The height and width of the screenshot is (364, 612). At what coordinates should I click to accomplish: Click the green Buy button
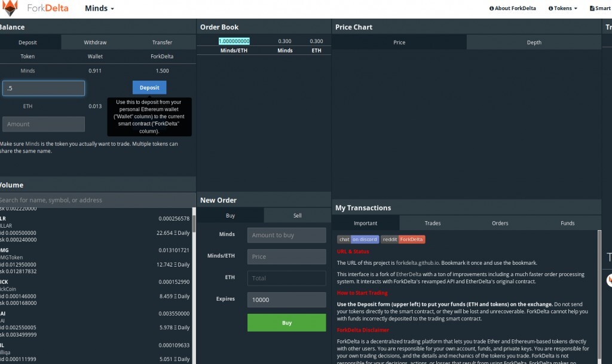[286, 323]
